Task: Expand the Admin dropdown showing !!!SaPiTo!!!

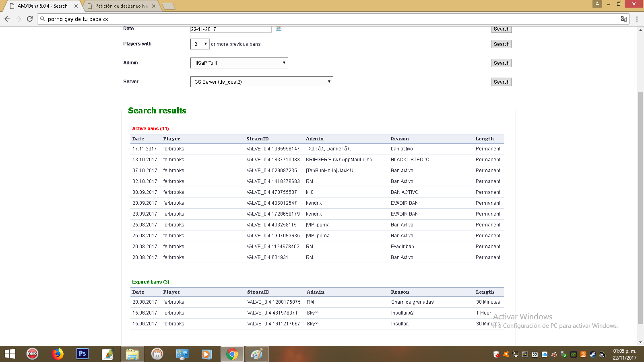Action: tap(239, 63)
